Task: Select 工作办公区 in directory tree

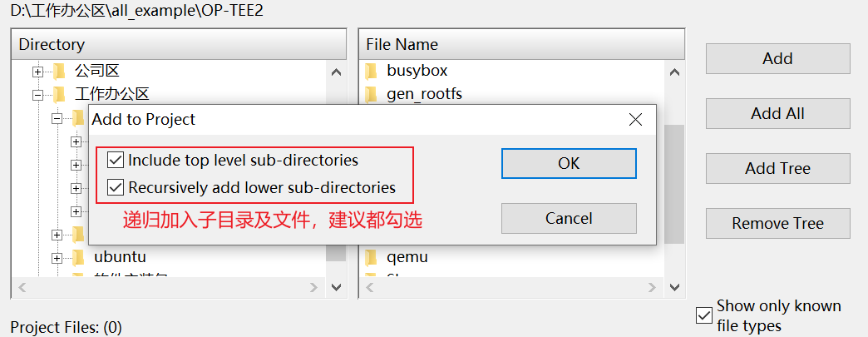Action: (111, 94)
